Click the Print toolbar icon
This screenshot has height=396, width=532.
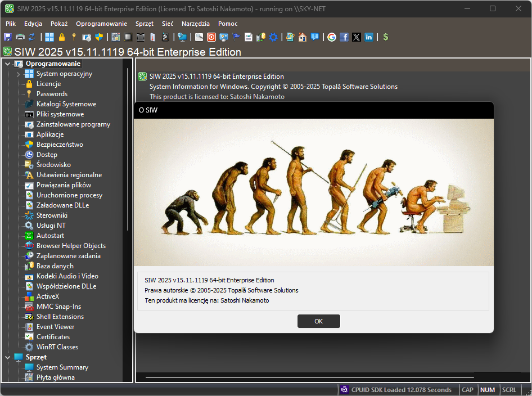[x=20, y=37]
